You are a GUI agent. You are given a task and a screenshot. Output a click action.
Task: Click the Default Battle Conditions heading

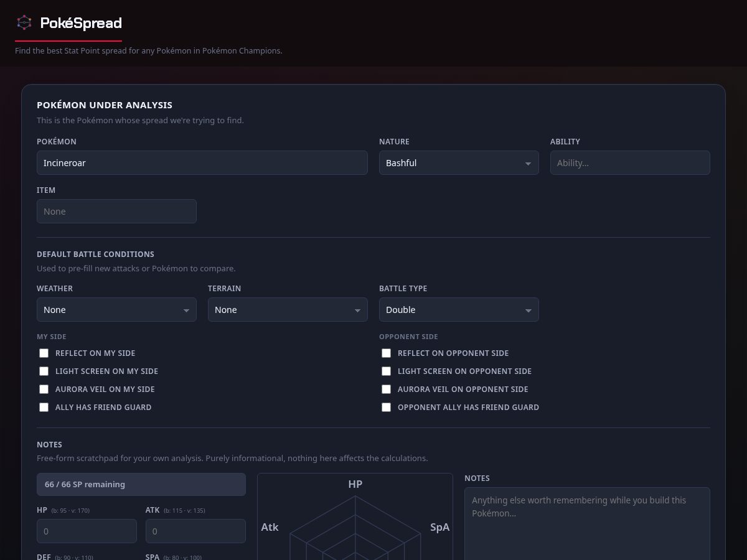click(95, 254)
